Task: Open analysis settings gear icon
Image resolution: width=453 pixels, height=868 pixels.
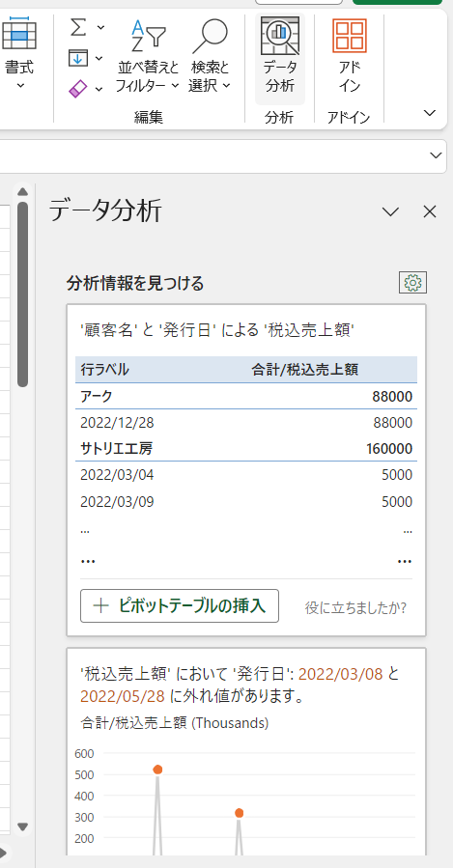Action: pos(413,283)
